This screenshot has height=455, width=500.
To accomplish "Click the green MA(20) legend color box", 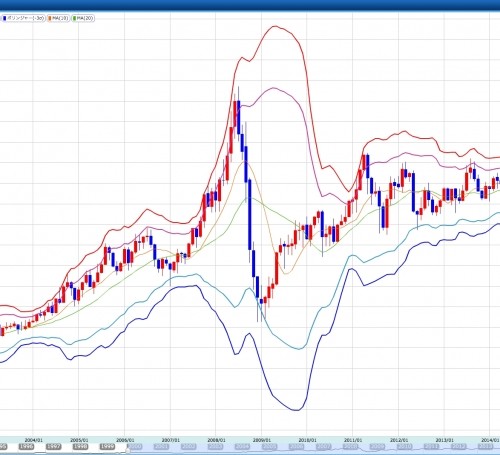I will (74, 18).
